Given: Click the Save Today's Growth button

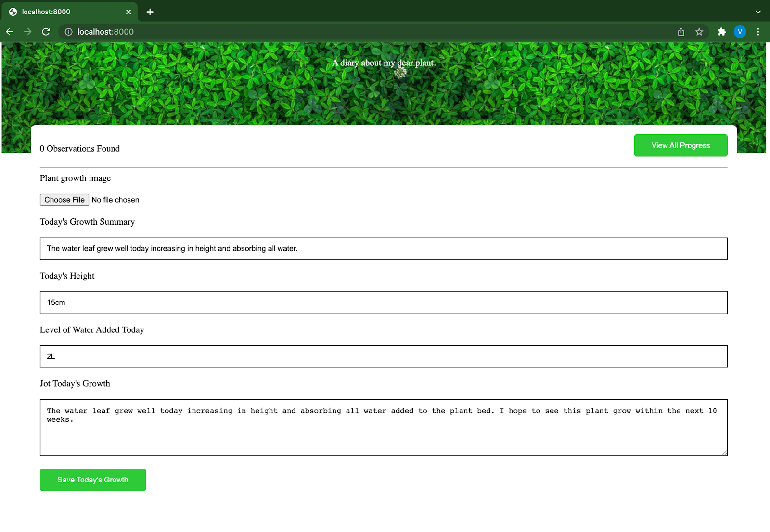Looking at the screenshot, I should pos(92,479).
